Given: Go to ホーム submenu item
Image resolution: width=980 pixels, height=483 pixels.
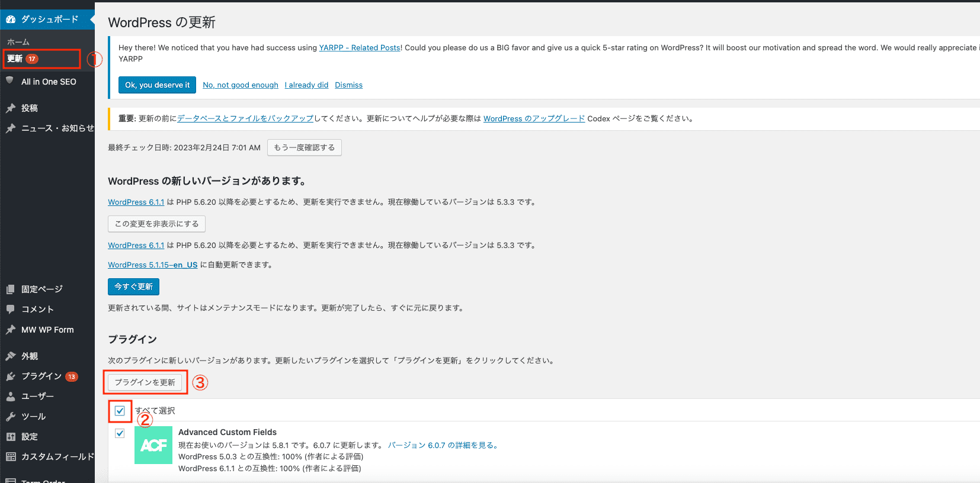Looking at the screenshot, I should click(18, 42).
